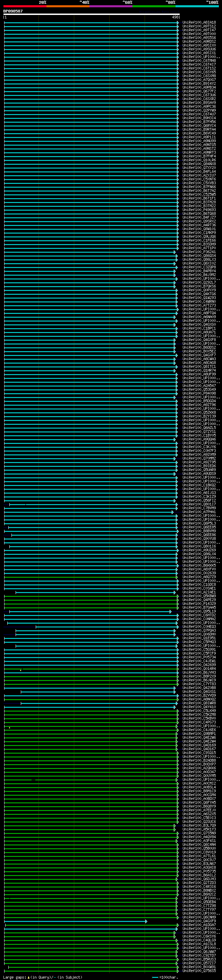Select hit label UniRef100_B4FL64
The width and height of the screenshot is (222, 980).
click(x=199, y=172)
